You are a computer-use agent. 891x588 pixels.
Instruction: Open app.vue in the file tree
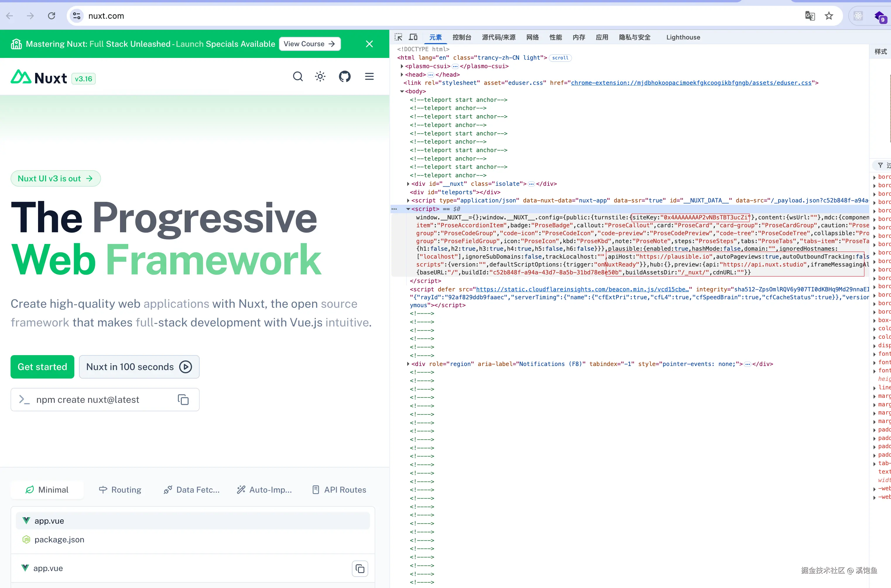click(x=193, y=521)
